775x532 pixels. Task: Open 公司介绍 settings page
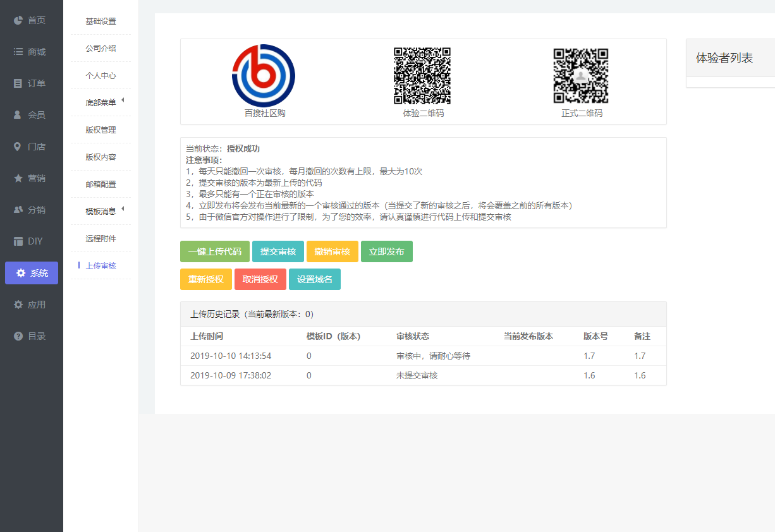pos(101,49)
